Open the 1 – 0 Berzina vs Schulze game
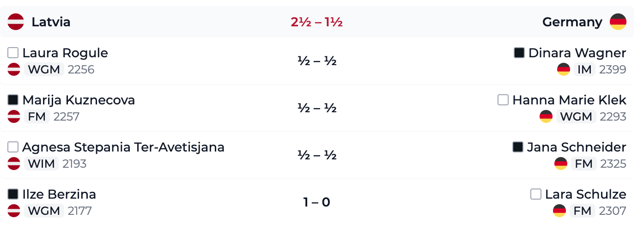The width and height of the screenshot is (644, 231). click(x=317, y=202)
